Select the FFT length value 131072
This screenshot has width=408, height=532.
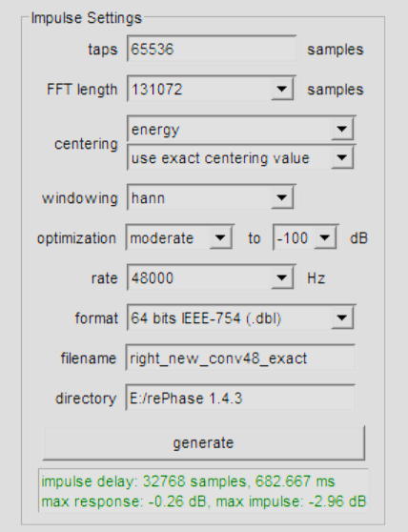(x=199, y=90)
